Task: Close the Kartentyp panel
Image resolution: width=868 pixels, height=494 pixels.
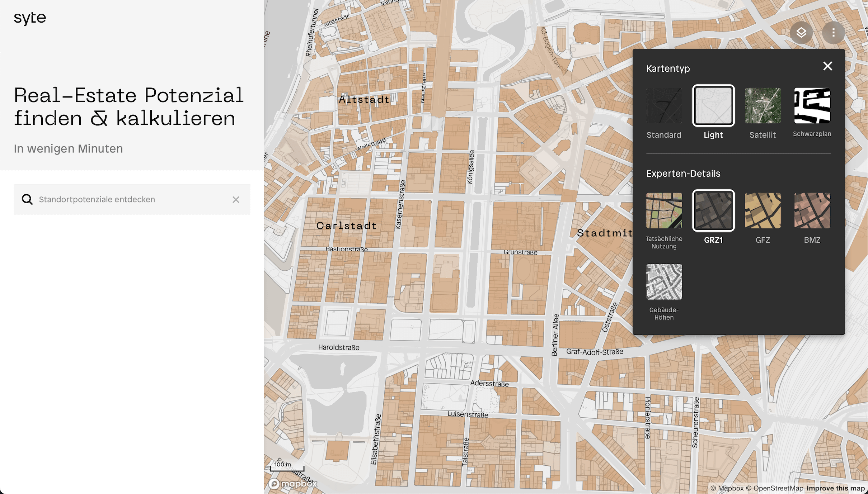Action: [827, 66]
